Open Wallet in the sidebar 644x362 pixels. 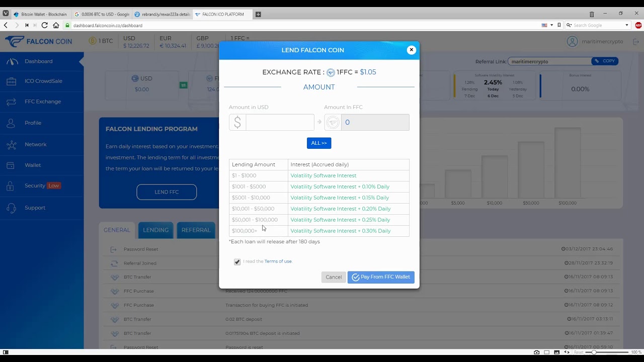42,165
